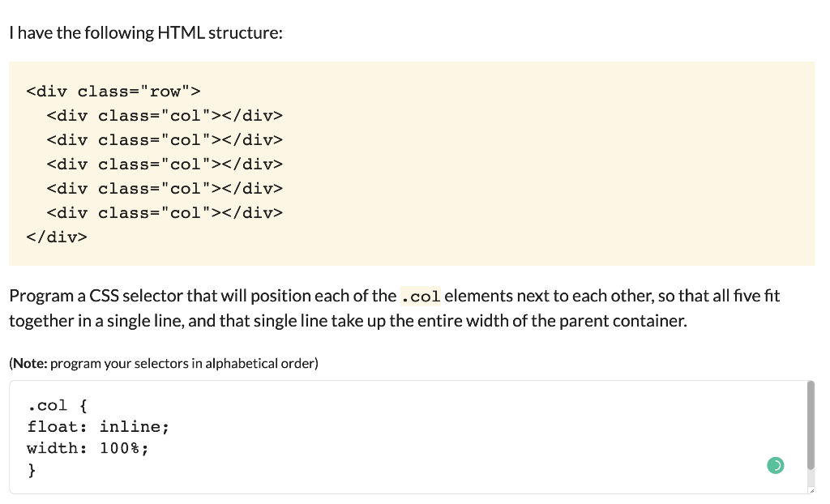Click the bold 'Note:' label
Screen dimensions: 830x504
point(30,363)
